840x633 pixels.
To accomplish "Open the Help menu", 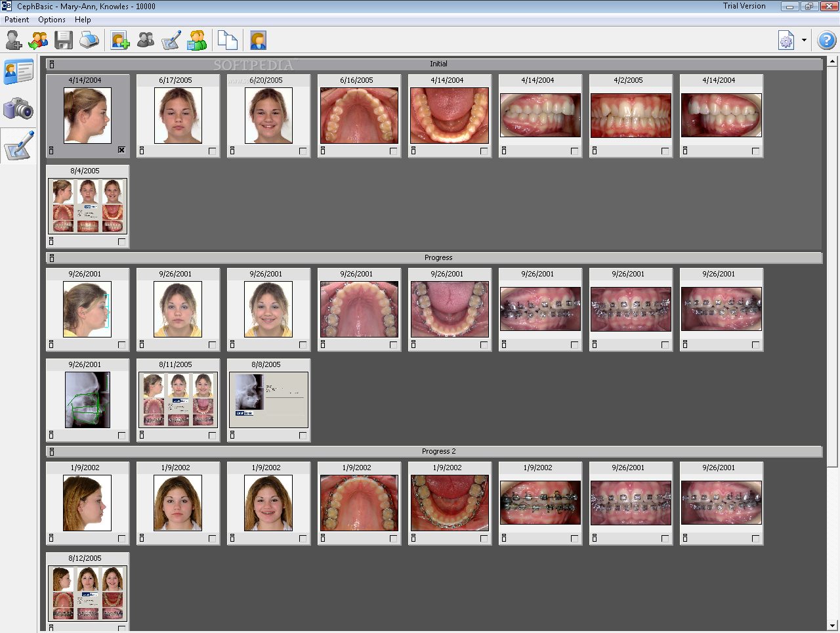I will pyautogui.click(x=83, y=20).
